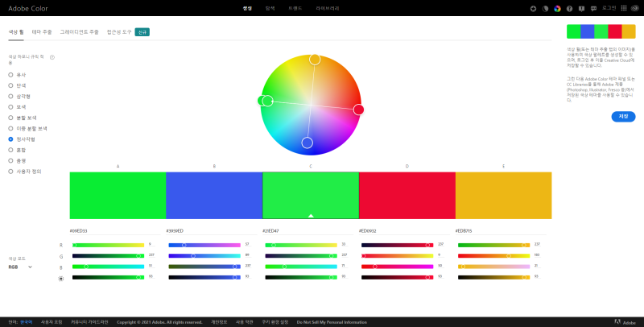Image resolution: width=644 pixels, height=327 pixels.
Task: Click the yellow handle on the color wheel
Action: (315, 60)
